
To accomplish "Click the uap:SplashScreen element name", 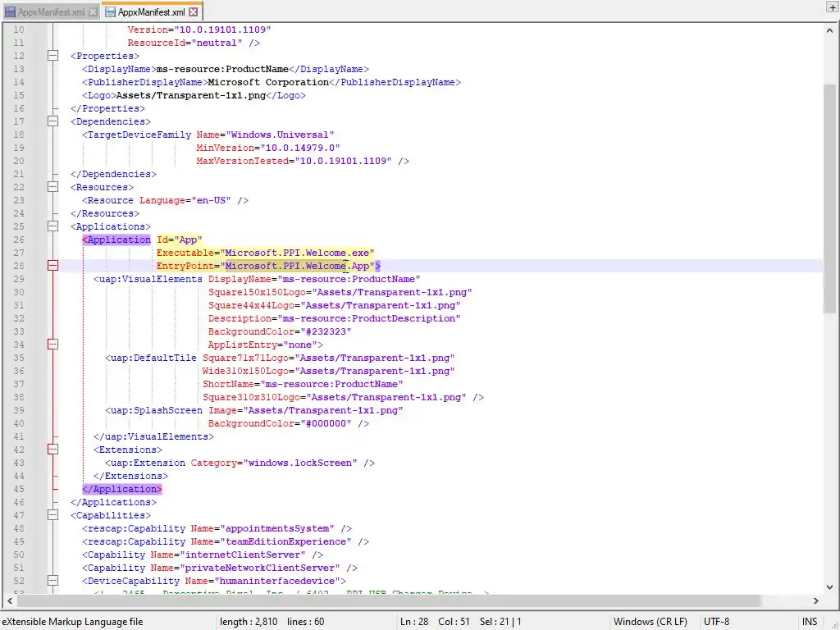I will coord(157,410).
